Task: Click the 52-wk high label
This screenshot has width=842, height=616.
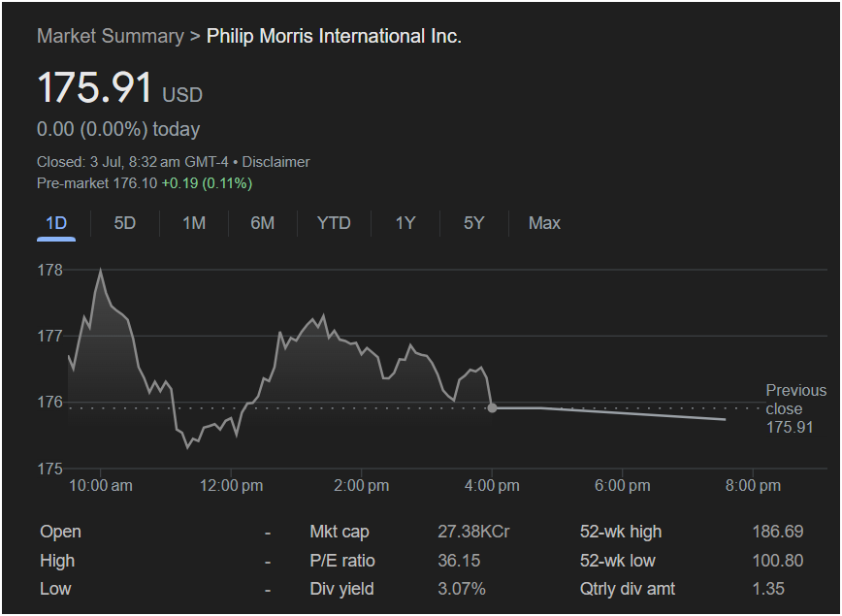Action: click(x=621, y=532)
